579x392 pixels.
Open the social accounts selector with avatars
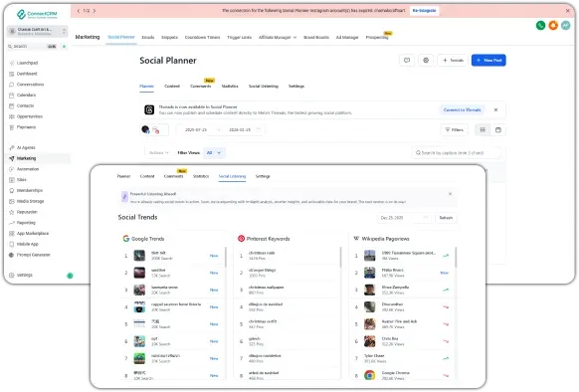154,129
